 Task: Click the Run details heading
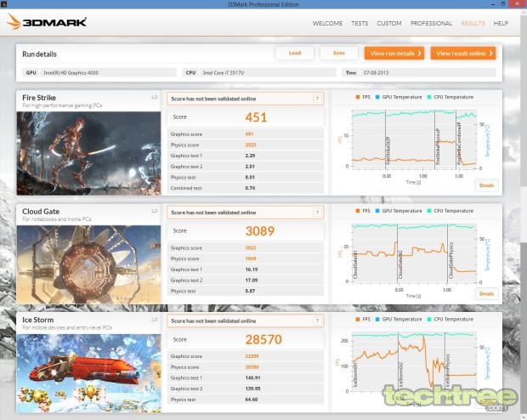(x=39, y=54)
